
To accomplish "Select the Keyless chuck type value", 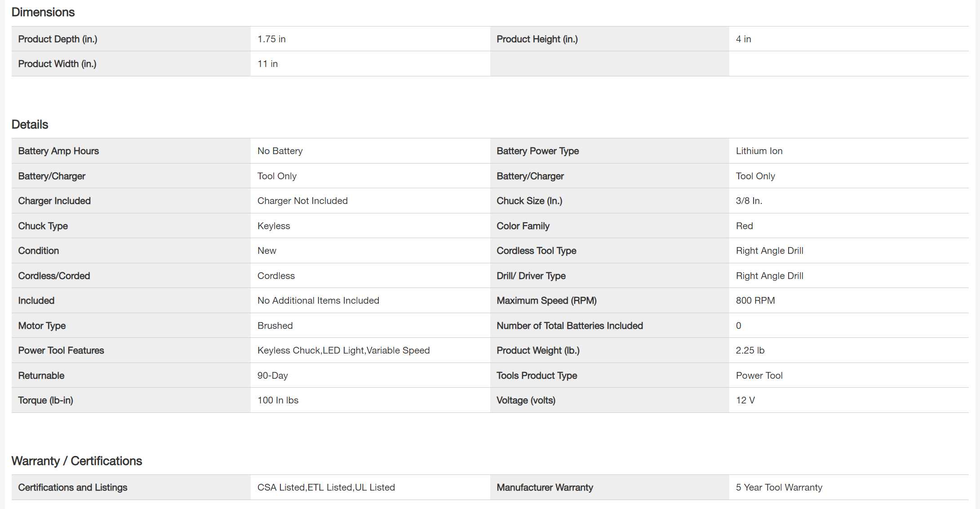I will pos(274,226).
